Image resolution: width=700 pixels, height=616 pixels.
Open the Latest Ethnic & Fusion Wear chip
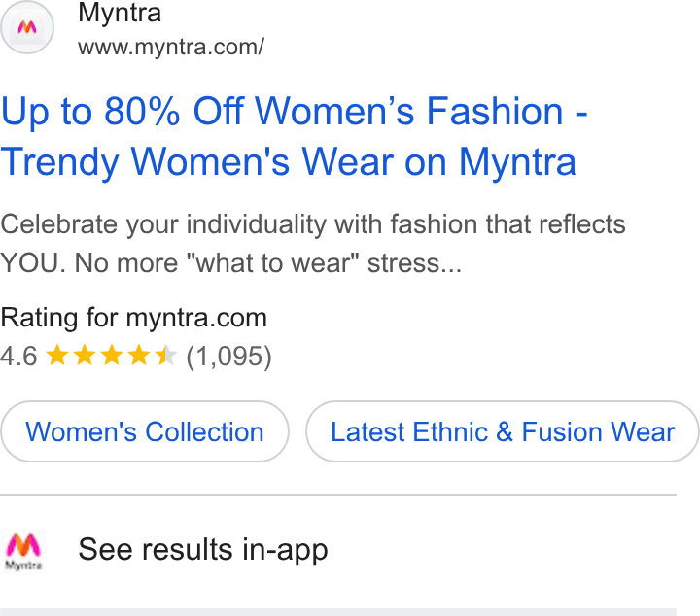503,431
